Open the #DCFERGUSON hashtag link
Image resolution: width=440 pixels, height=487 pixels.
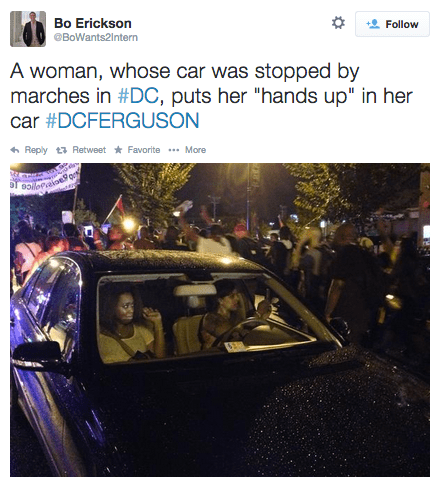click(x=122, y=121)
